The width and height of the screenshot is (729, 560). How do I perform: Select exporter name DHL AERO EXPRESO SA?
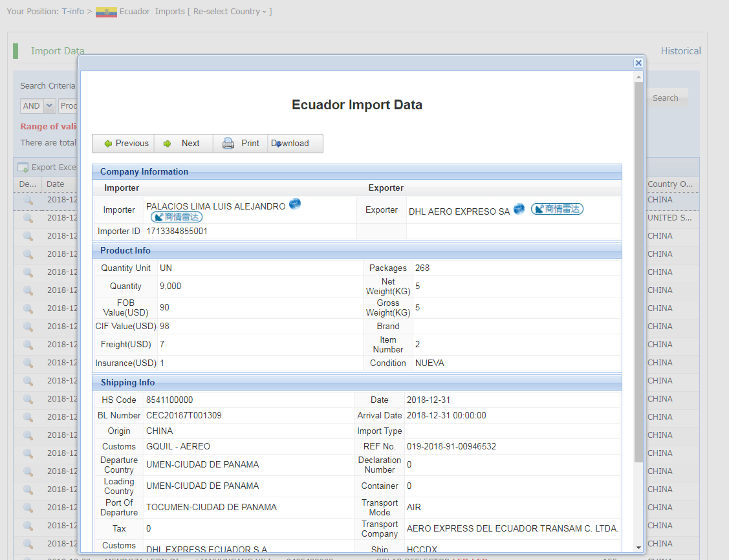tap(459, 212)
